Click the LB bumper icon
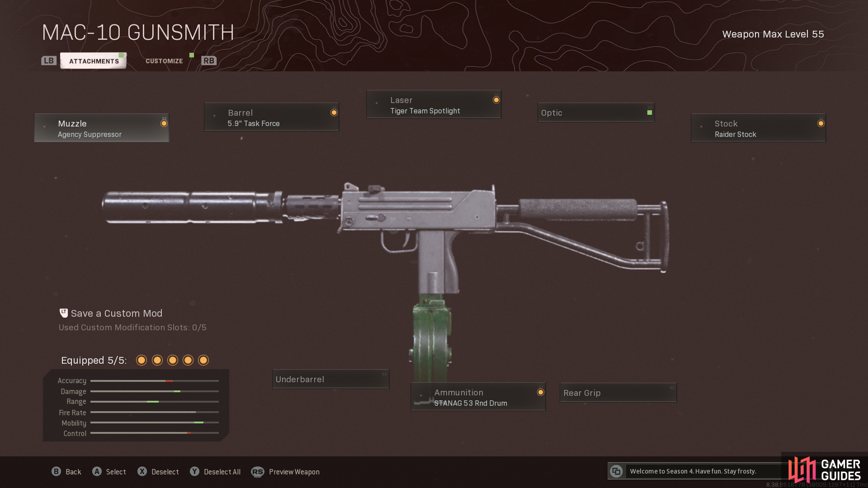The height and width of the screenshot is (488, 868). click(x=49, y=61)
